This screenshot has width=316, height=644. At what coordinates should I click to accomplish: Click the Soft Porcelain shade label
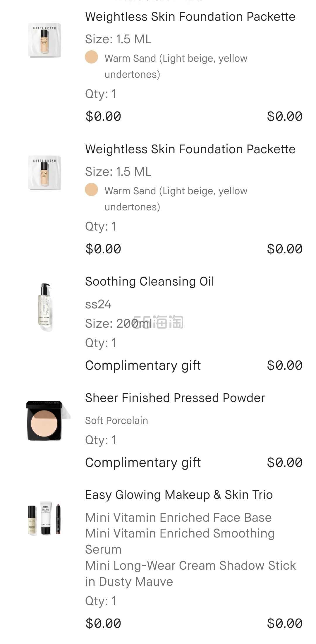click(116, 421)
